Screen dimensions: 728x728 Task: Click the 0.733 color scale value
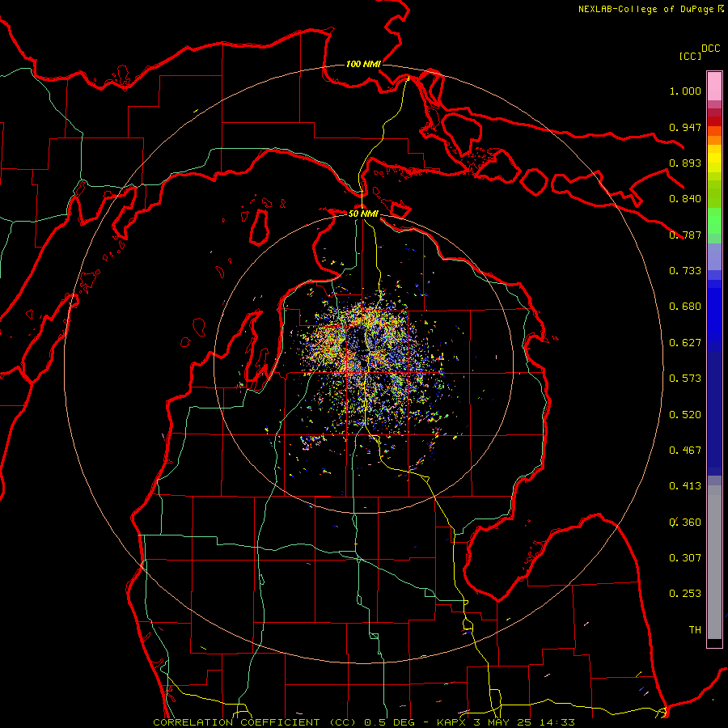(685, 271)
